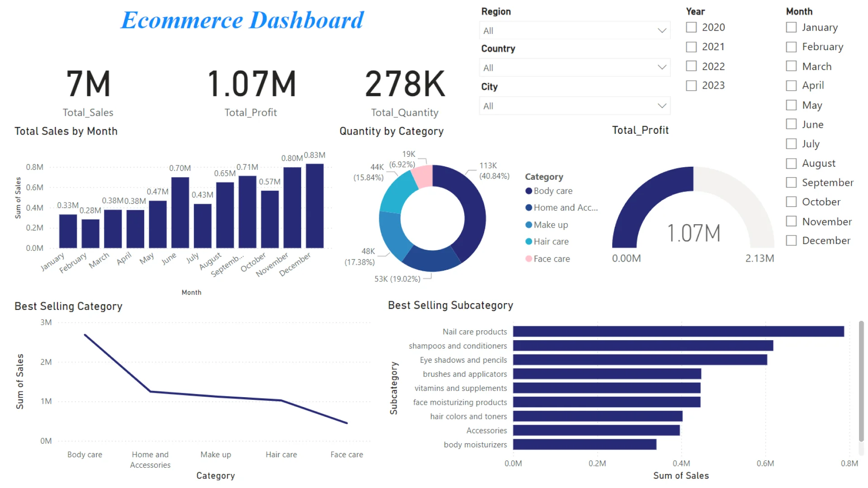Click the Hair care legend dot
868x488 pixels.
click(528, 241)
